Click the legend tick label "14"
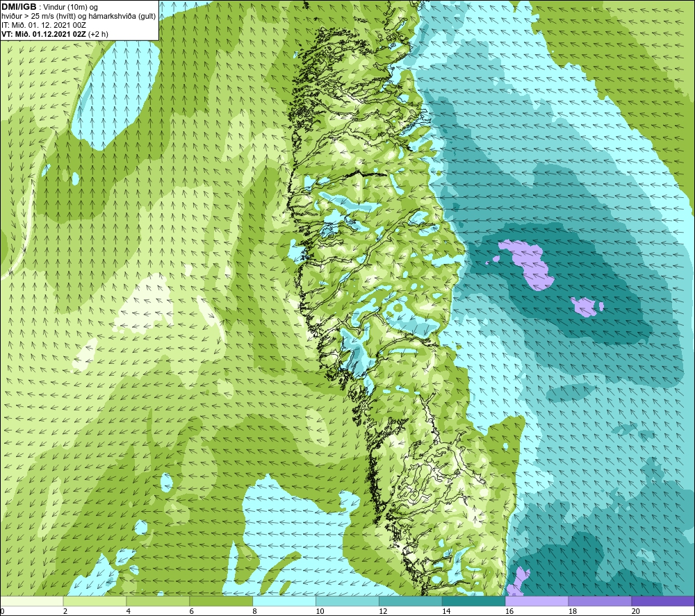 click(x=446, y=611)
